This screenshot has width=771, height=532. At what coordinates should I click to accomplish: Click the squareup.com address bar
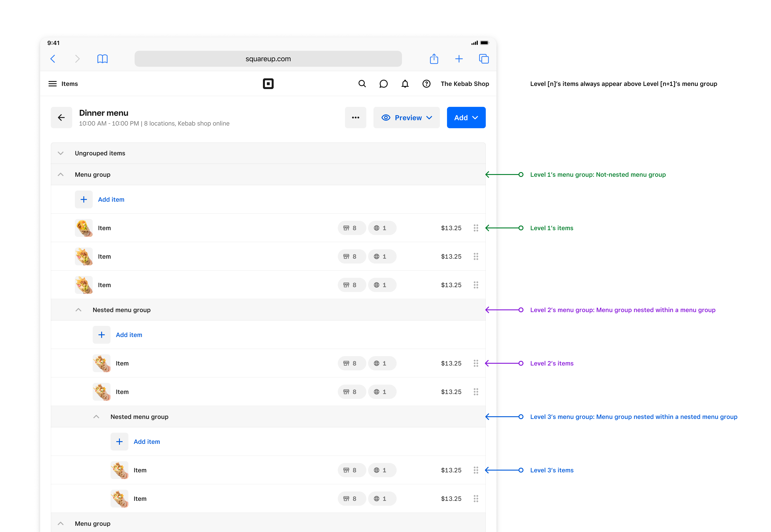pos(268,59)
